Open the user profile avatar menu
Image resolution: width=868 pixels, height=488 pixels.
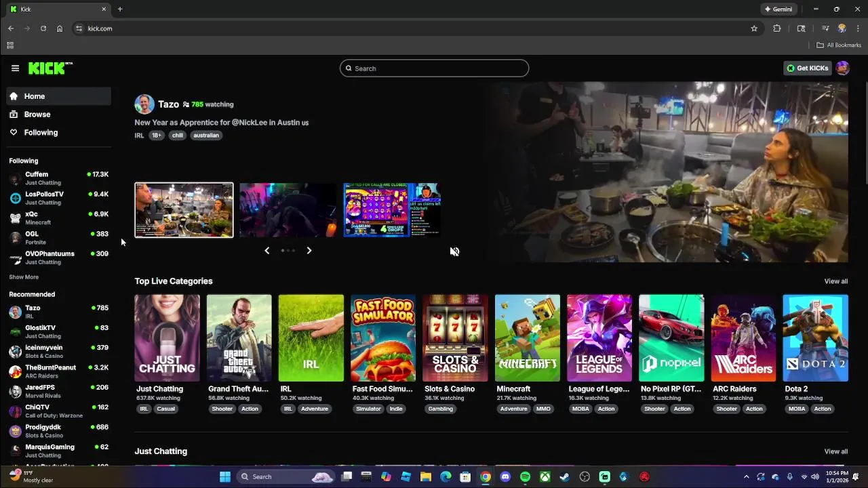click(842, 68)
